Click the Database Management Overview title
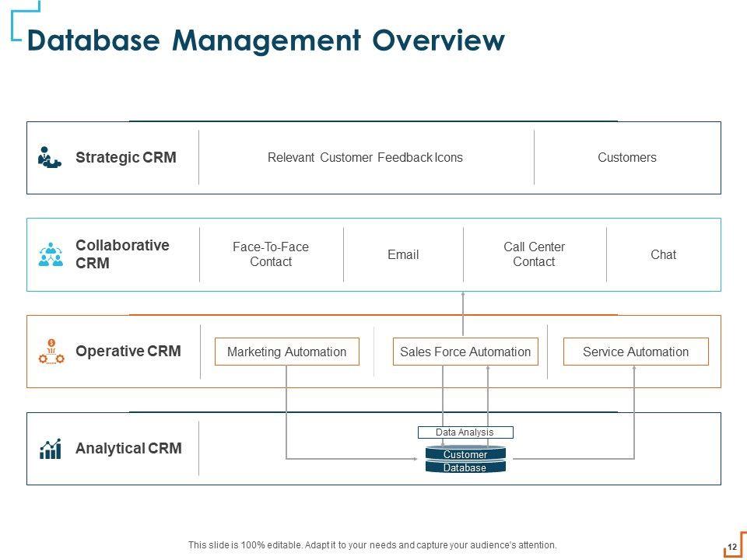This screenshot has height=560, width=747. pos(266,40)
